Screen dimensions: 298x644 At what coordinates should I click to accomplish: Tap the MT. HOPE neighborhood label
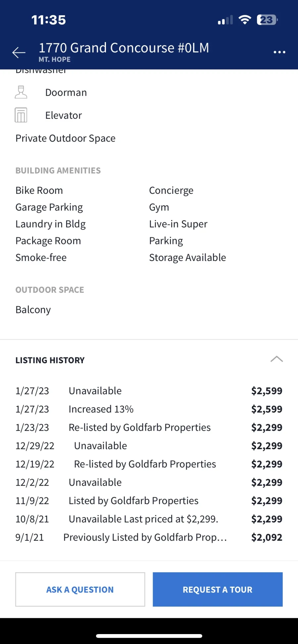(55, 60)
